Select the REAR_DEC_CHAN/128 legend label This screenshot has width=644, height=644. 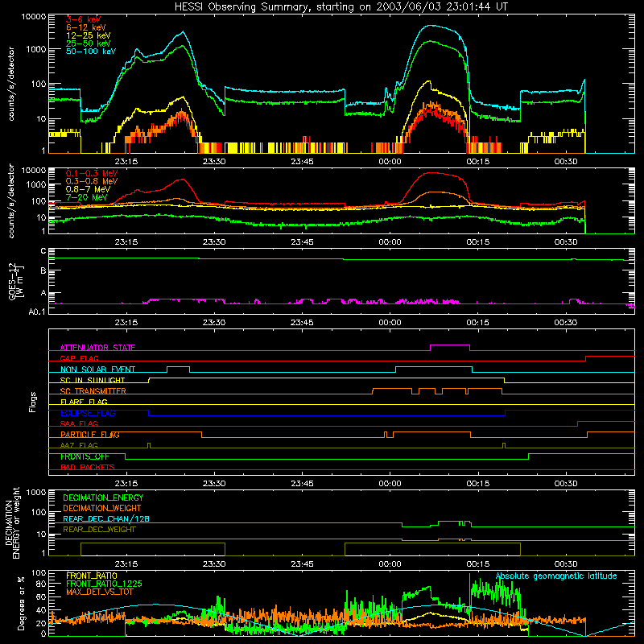pos(106,518)
